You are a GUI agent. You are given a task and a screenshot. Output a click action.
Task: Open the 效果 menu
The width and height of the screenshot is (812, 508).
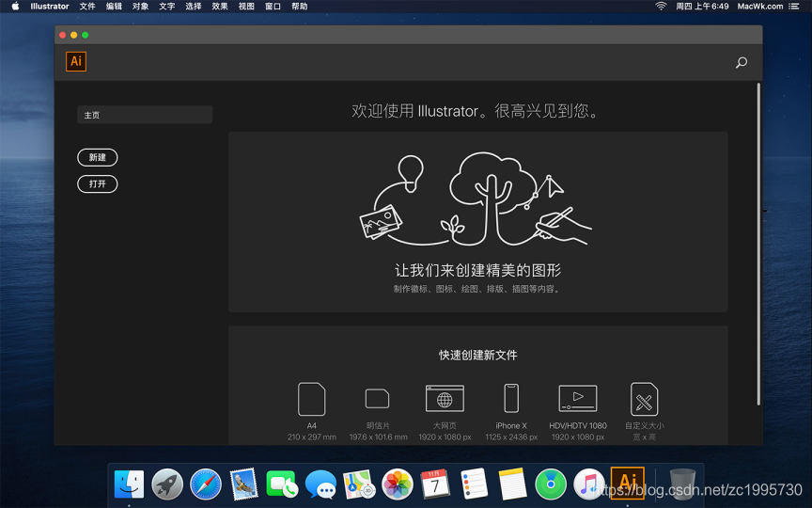[220, 7]
